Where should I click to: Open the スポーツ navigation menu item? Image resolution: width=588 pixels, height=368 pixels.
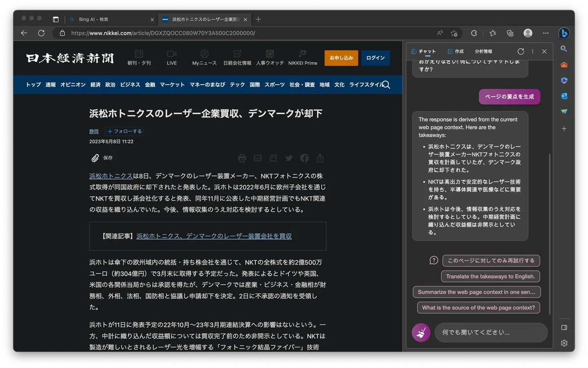274,84
